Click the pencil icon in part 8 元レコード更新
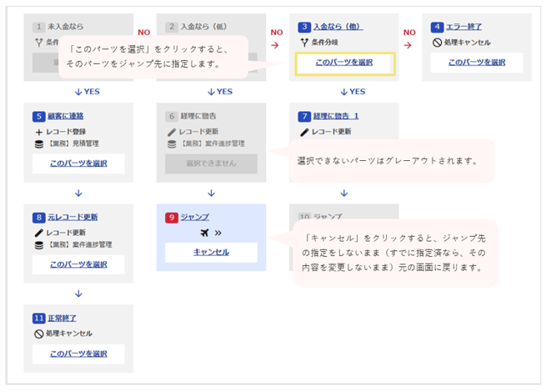The image size is (546, 392). point(39,233)
